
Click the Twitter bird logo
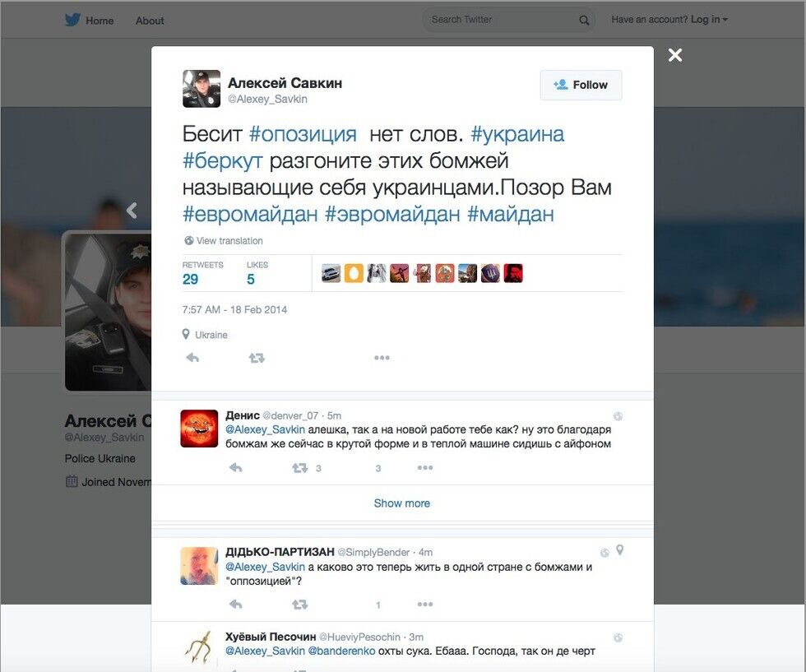(72, 20)
